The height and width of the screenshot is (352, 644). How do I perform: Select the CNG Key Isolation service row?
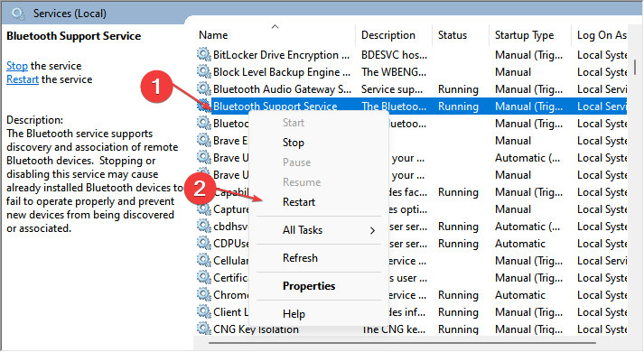412,329
